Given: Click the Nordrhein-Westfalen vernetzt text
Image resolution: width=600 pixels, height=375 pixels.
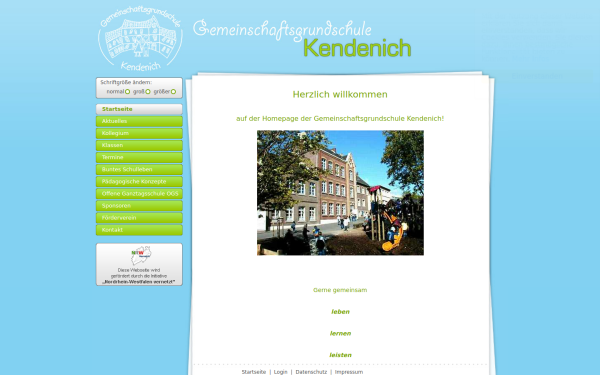Looking at the screenshot, I should [x=139, y=282].
